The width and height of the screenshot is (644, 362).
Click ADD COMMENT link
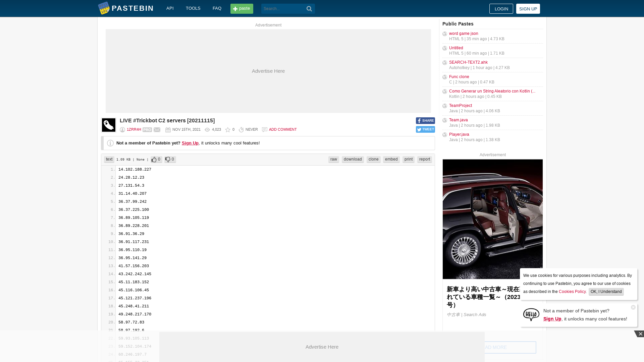283,130
